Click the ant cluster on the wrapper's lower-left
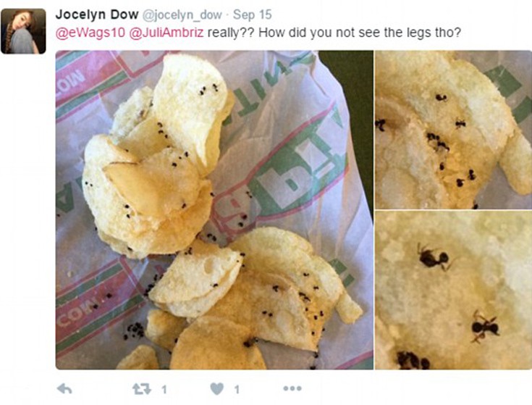This screenshot has width=532, height=405. (x=135, y=330)
